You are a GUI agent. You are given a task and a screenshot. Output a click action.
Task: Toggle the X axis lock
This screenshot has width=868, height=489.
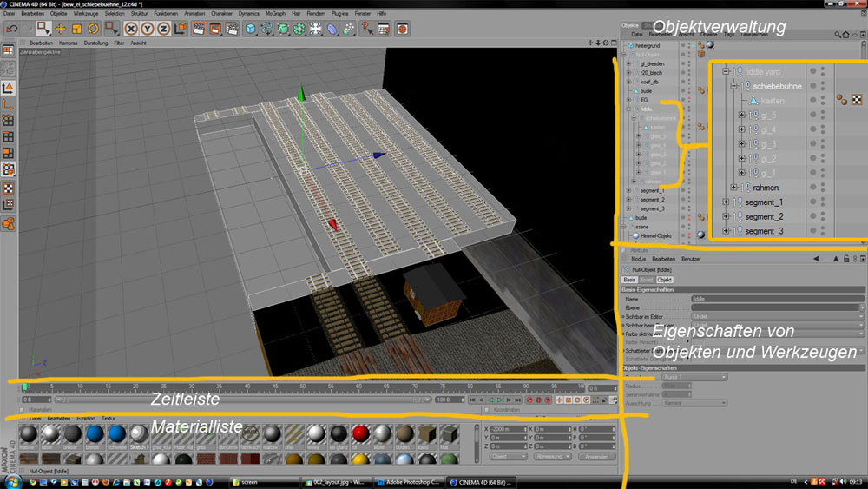coord(132,29)
